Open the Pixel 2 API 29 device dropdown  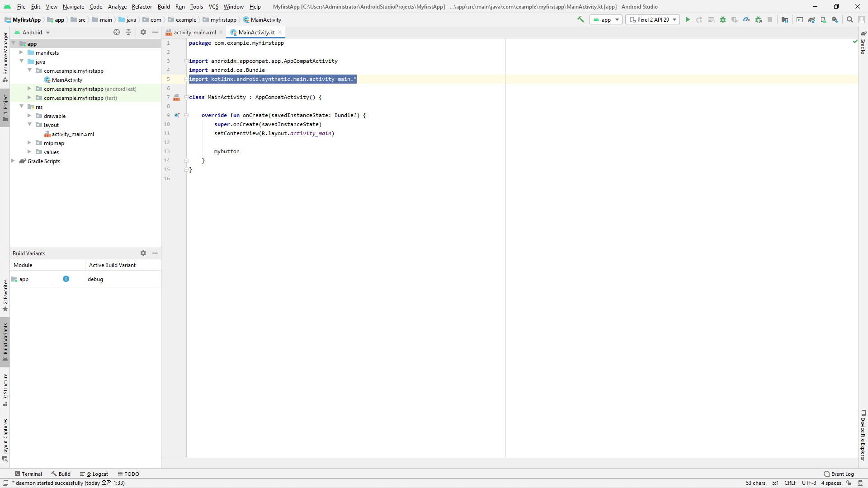click(653, 19)
